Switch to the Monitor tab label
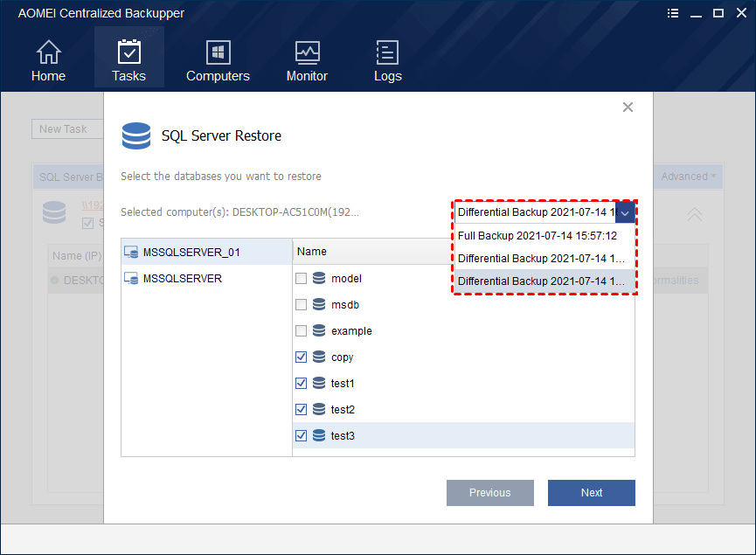 [x=307, y=76]
